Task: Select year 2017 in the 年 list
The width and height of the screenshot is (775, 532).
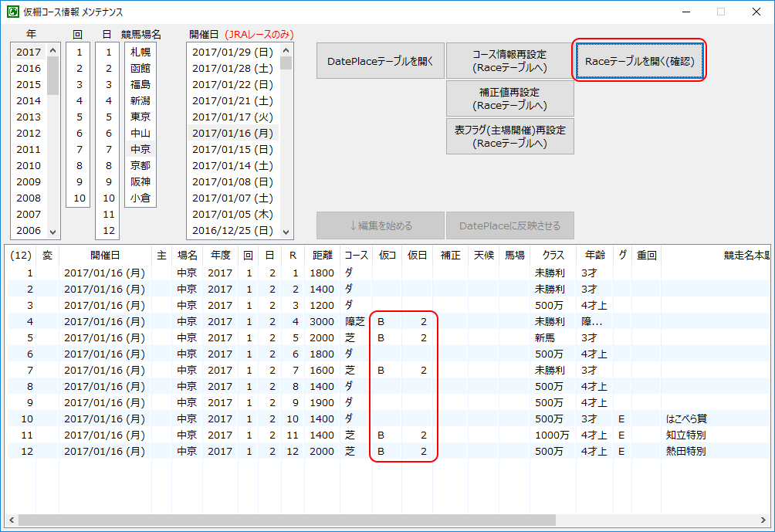Action: pyautogui.click(x=29, y=52)
